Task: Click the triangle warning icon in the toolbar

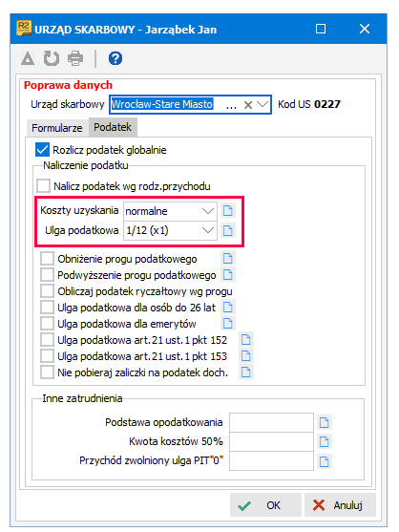Action: pyautogui.click(x=28, y=58)
